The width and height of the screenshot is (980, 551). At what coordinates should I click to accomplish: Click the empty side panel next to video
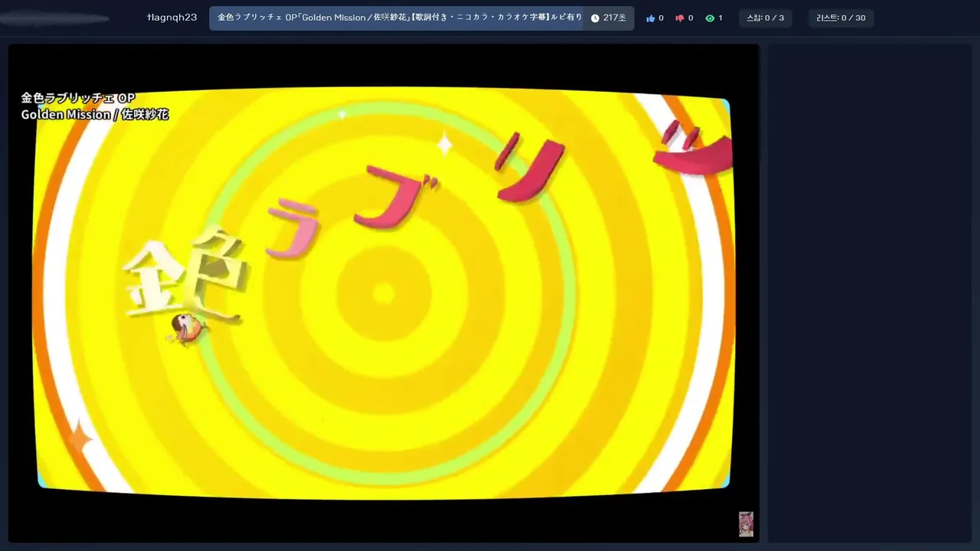(870, 293)
